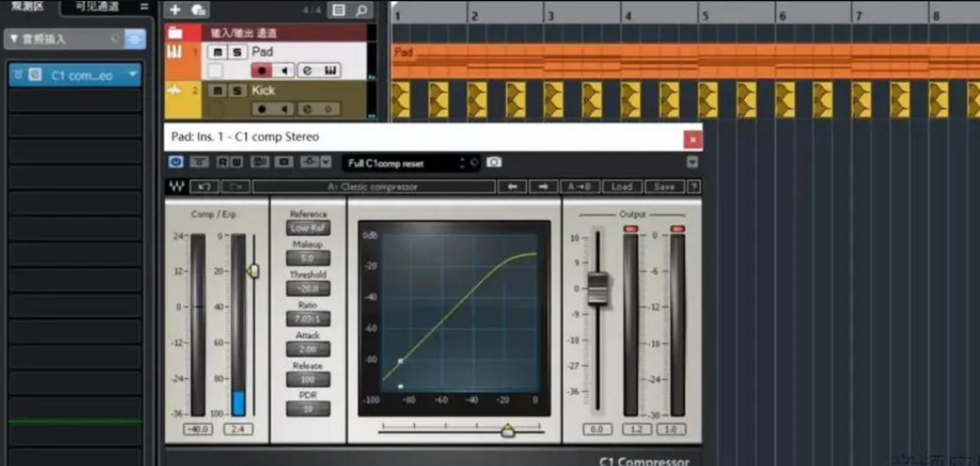Click the A→B copy button
Viewport: 980px width, 466px height.
(x=580, y=186)
